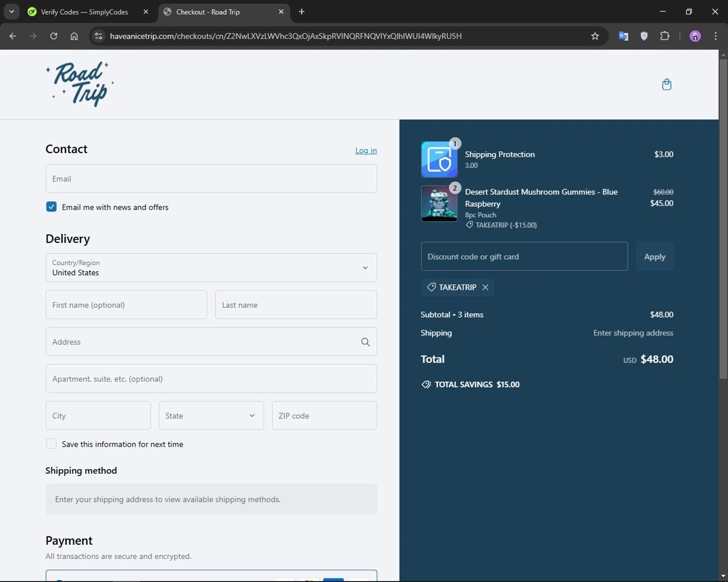Focus the Email input field

(x=211, y=178)
